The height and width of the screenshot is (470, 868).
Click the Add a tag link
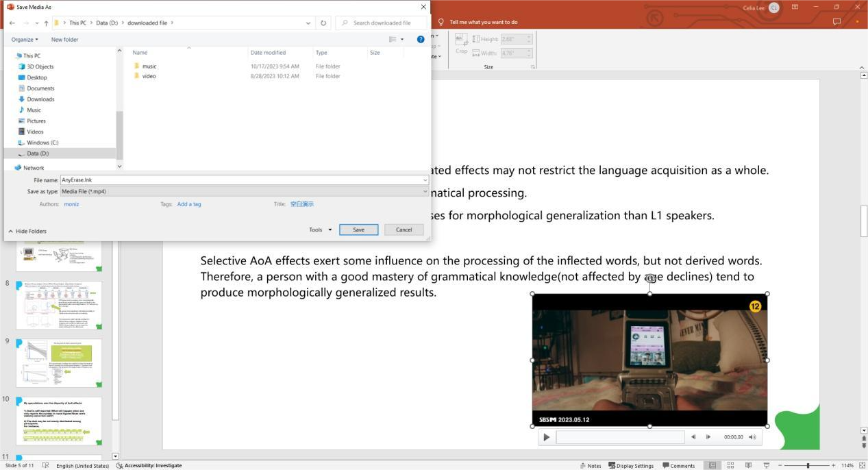pos(189,203)
